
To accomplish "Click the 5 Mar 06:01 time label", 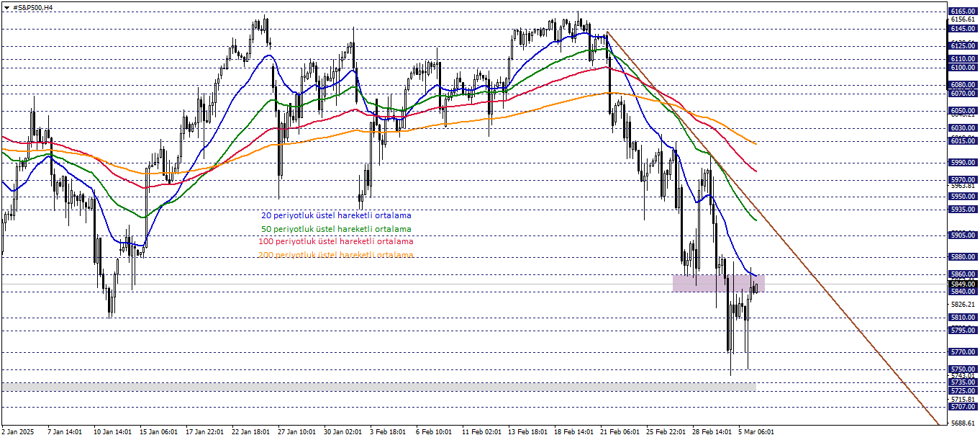I will tap(756, 432).
